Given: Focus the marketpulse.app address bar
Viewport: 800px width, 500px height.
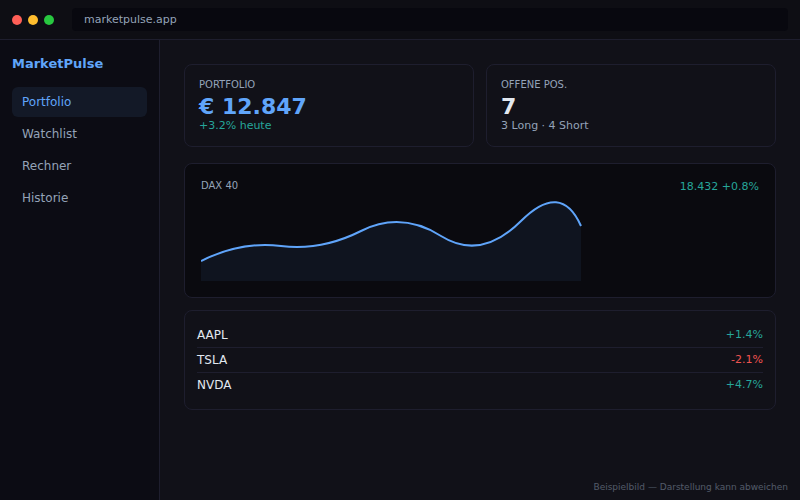Looking at the screenshot, I should pyautogui.click(x=430, y=19).
